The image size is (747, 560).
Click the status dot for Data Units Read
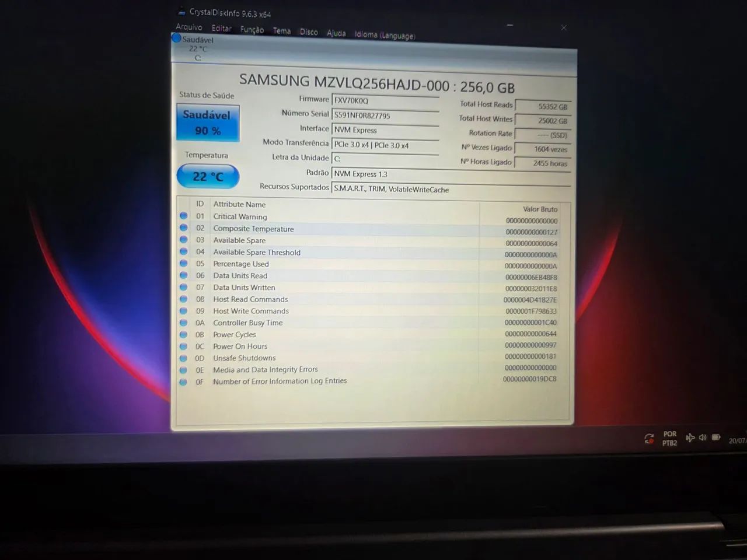[184, 275]
